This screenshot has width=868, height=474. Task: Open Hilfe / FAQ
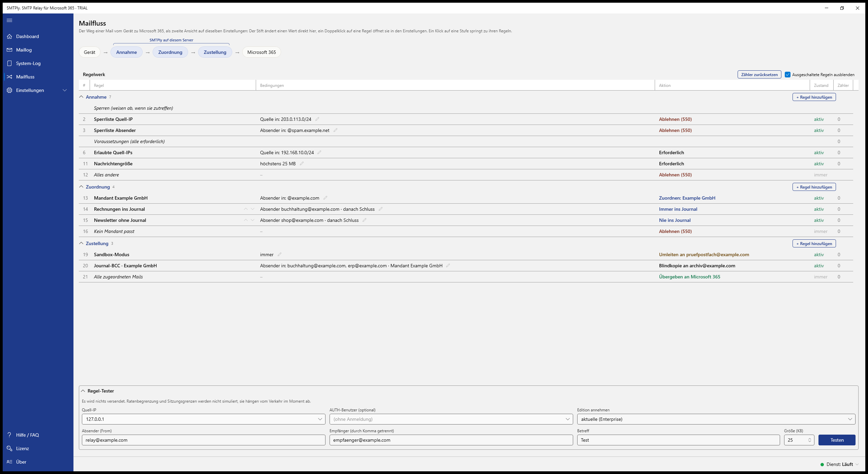(x=38, y=435)
